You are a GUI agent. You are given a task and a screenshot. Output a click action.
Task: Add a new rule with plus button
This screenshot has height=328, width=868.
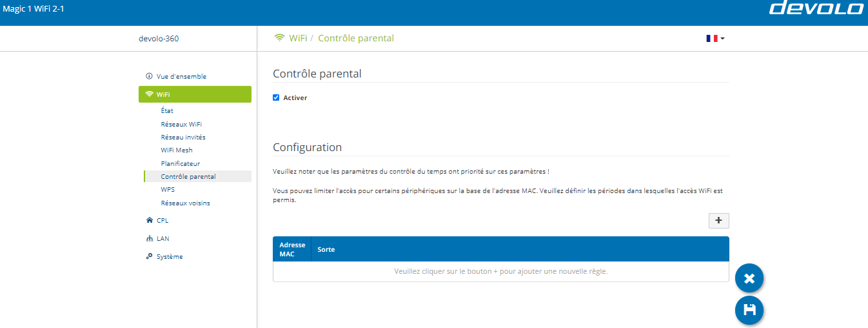718,220
